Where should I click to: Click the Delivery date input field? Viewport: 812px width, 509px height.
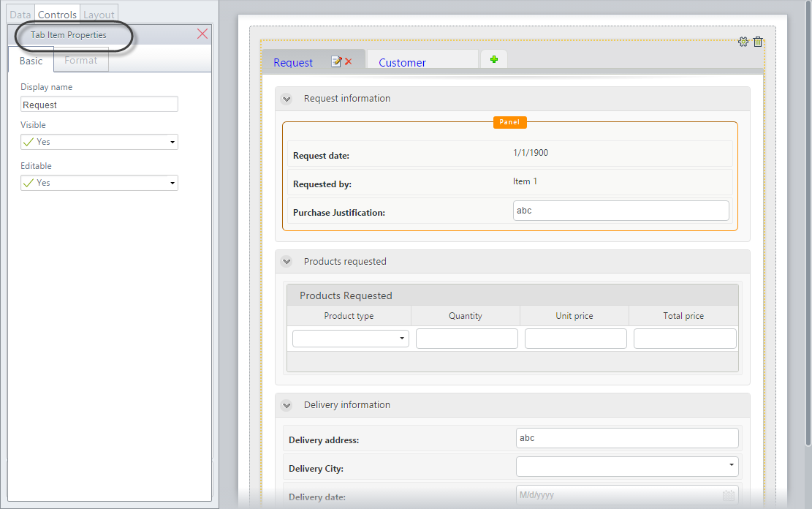click(x=627, y=496)
